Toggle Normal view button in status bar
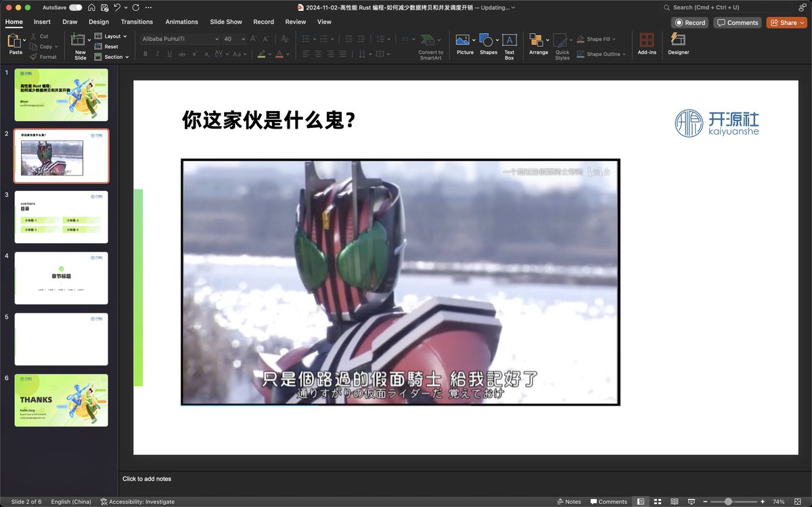 tap(640, 502)
